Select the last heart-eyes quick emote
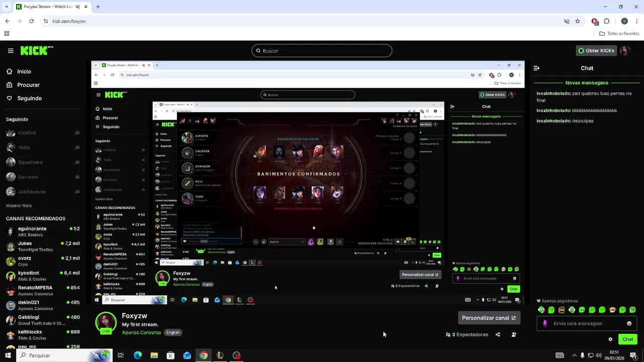 pyautogui.click(x=632, y=310)
